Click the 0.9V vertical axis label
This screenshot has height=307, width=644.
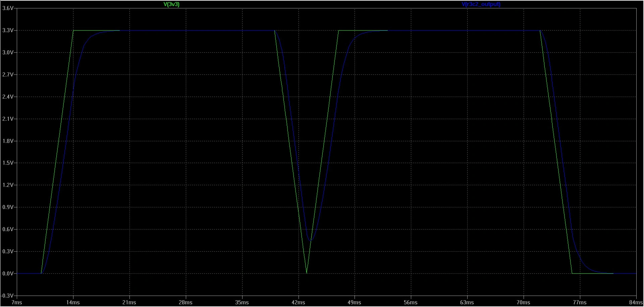coord(8,207)
